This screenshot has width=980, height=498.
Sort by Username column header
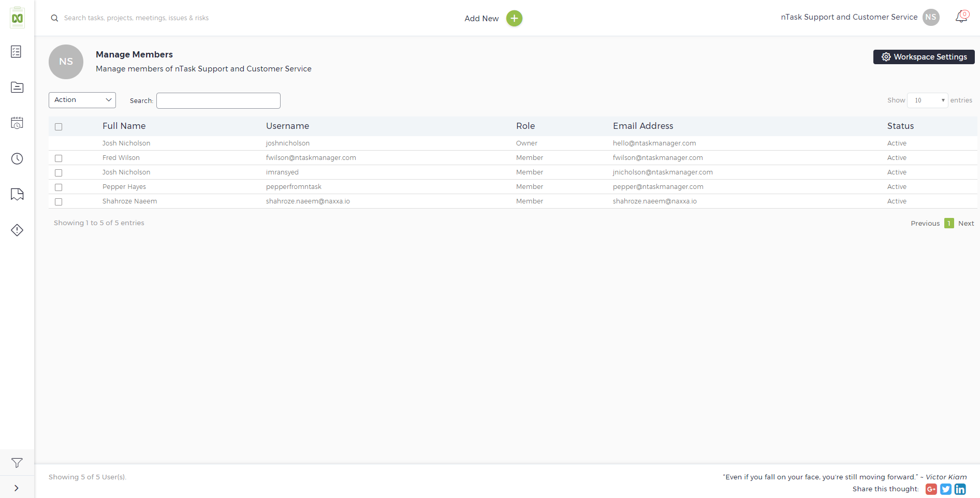click(x=287, y=126)
